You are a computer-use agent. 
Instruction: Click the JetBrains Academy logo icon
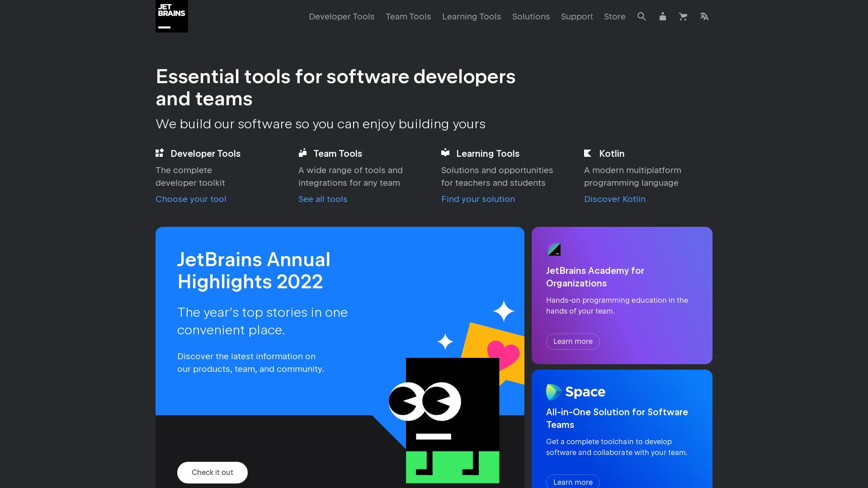554,249
